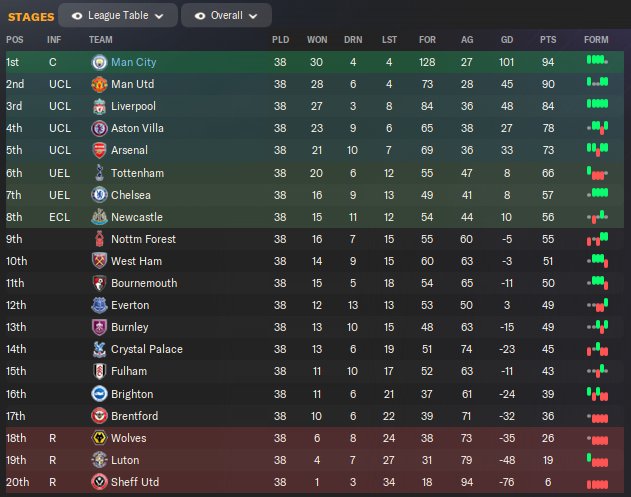Sort table by WON column header
This screenshot has height=497, width=631.
coord(316,40)
